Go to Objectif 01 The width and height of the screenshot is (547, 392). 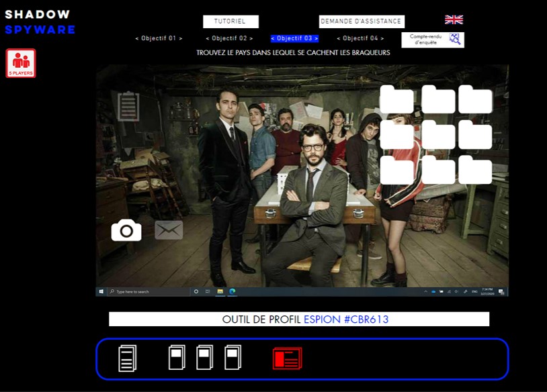[159, 39]
